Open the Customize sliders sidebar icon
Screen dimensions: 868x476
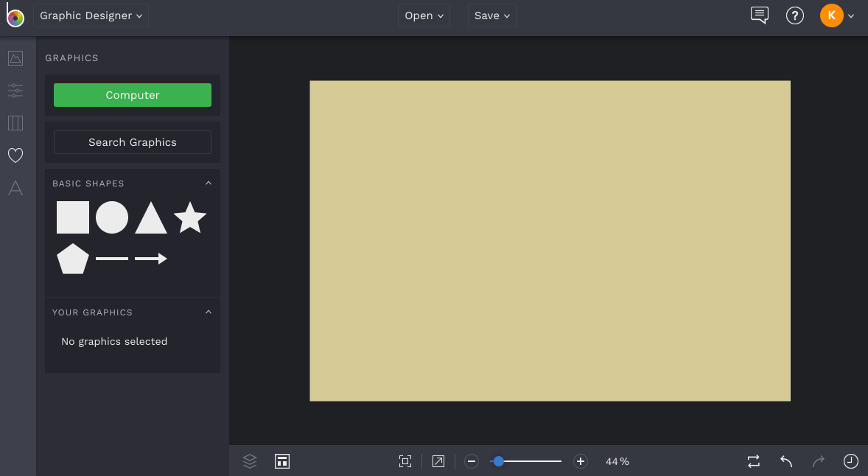(15, 90)
